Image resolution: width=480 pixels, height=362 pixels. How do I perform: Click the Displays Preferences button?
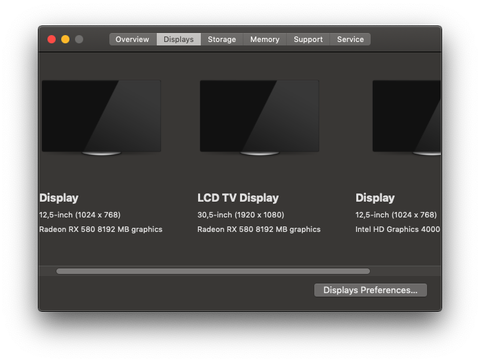tap(370, 290)
